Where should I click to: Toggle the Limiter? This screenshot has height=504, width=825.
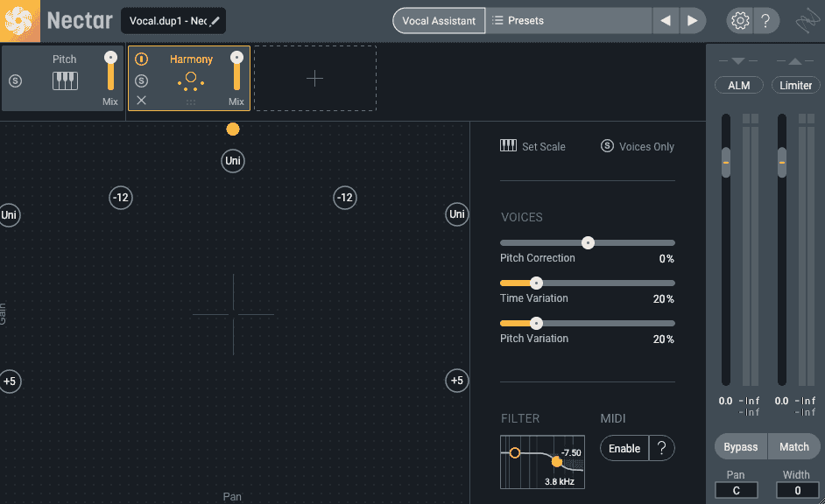795,85
